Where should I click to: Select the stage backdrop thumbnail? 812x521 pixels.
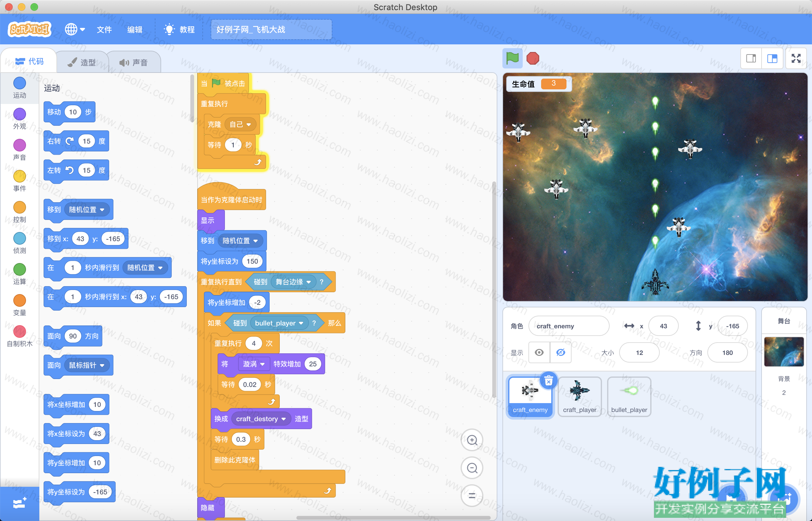point(783,351)
